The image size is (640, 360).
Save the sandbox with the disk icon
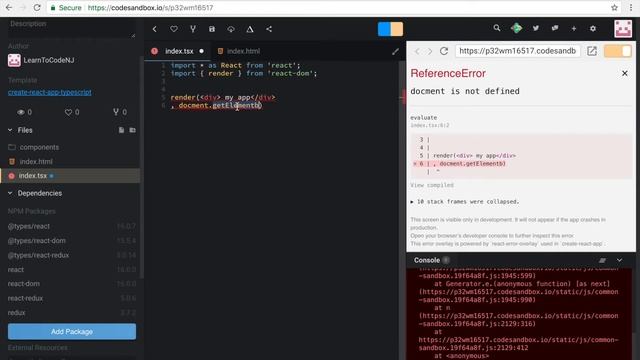tap(212, 29)
